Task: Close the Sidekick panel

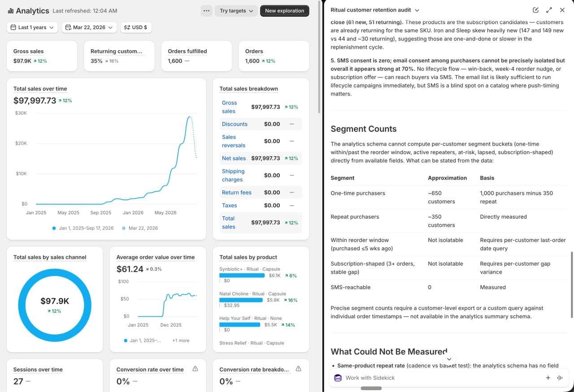Action: tap(562, 10)
